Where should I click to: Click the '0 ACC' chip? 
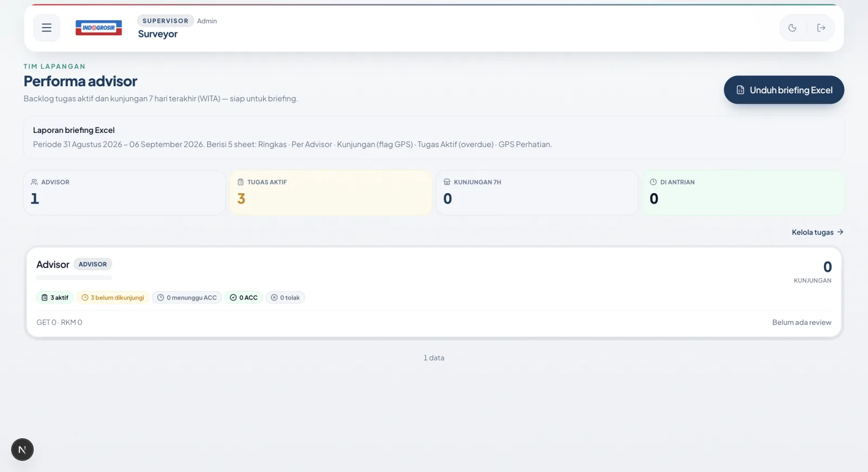(244, 298)
